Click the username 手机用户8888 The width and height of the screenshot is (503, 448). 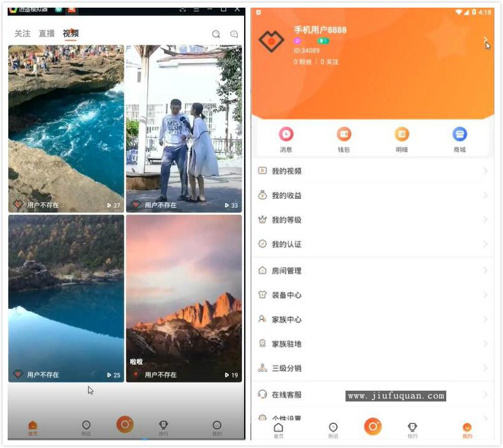click(x=320, y=30)
